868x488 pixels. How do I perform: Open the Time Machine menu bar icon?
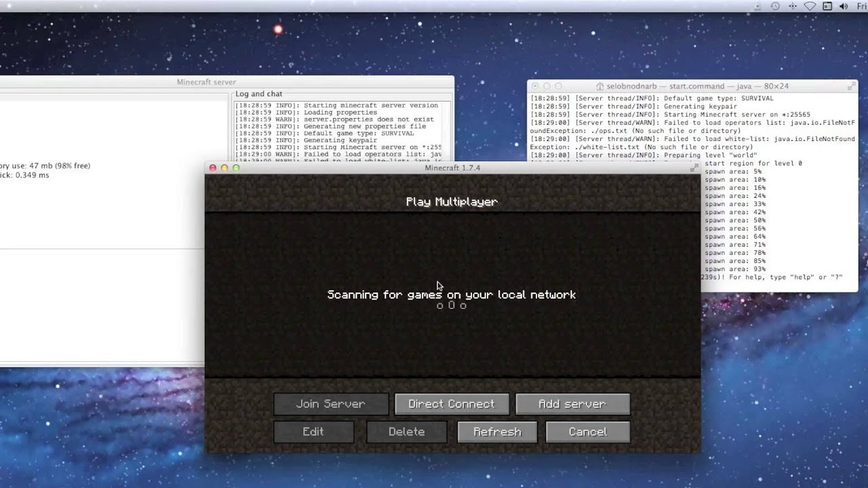[x=775, y=6]
